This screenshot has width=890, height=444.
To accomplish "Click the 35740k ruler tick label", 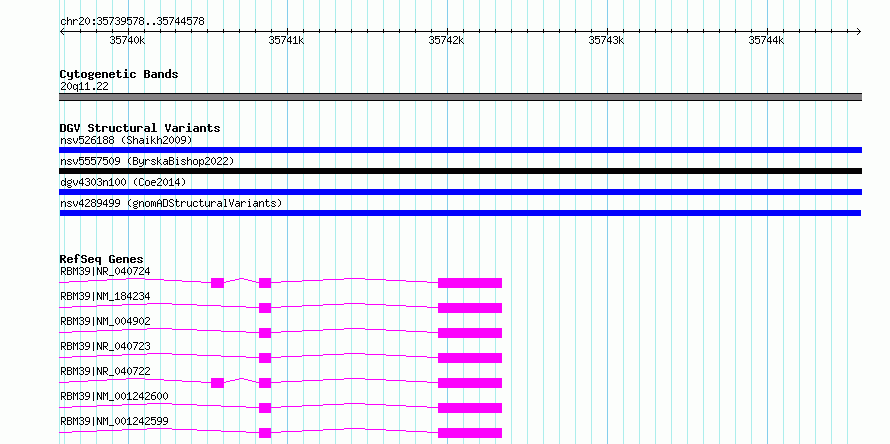I will pyautogui.click(x=127, y=40).
